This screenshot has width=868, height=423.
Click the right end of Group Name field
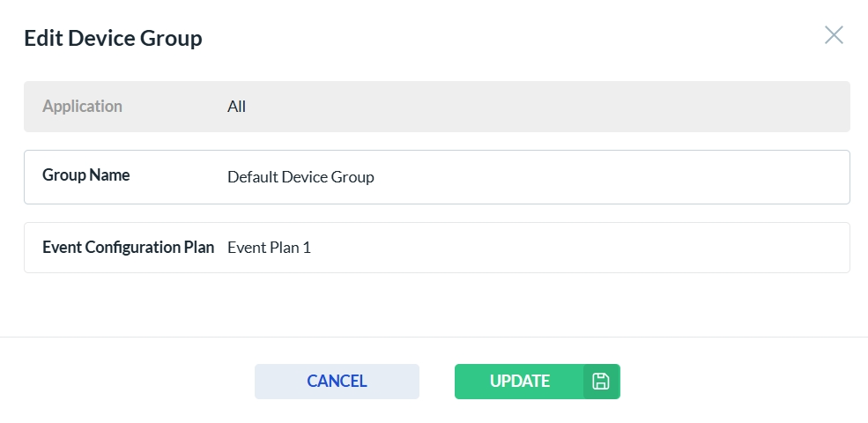(820, 177)
